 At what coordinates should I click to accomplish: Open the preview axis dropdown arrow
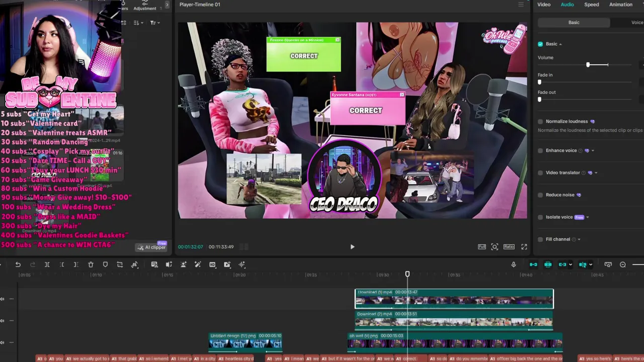pyautogui.click(x=590, y=265)
